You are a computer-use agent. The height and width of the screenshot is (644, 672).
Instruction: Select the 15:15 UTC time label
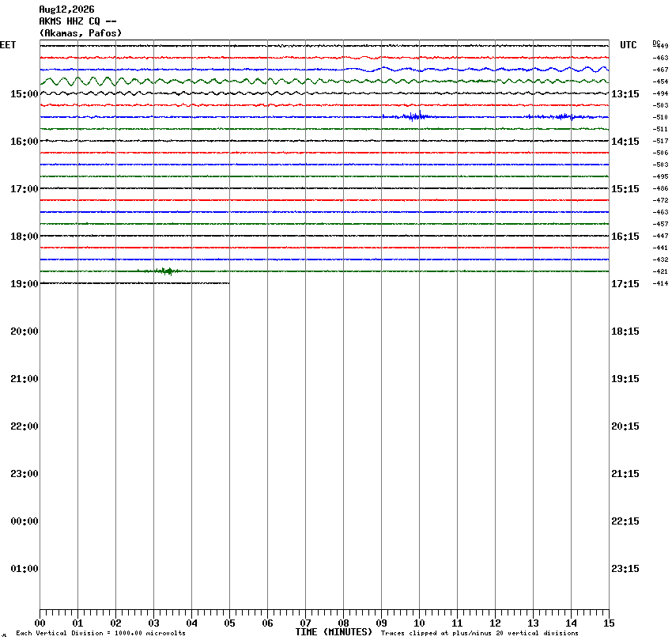[625, 189]
